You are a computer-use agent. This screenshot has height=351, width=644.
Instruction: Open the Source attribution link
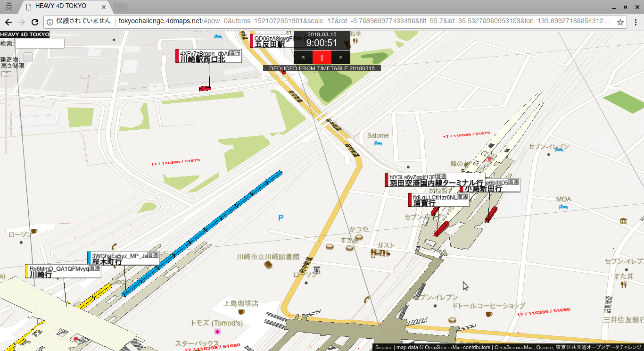tap(384, 347)
